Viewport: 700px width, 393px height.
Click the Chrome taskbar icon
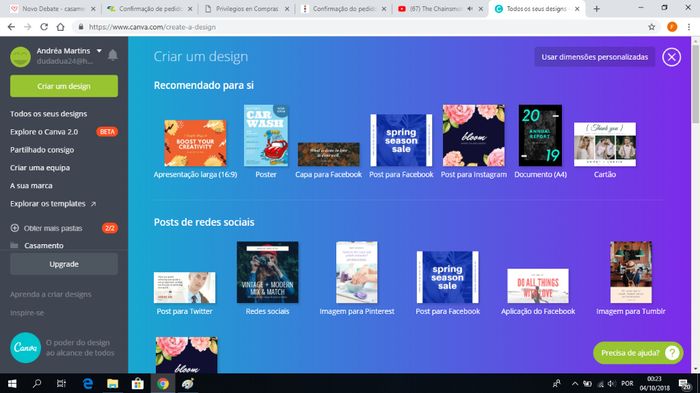[162, 383]
